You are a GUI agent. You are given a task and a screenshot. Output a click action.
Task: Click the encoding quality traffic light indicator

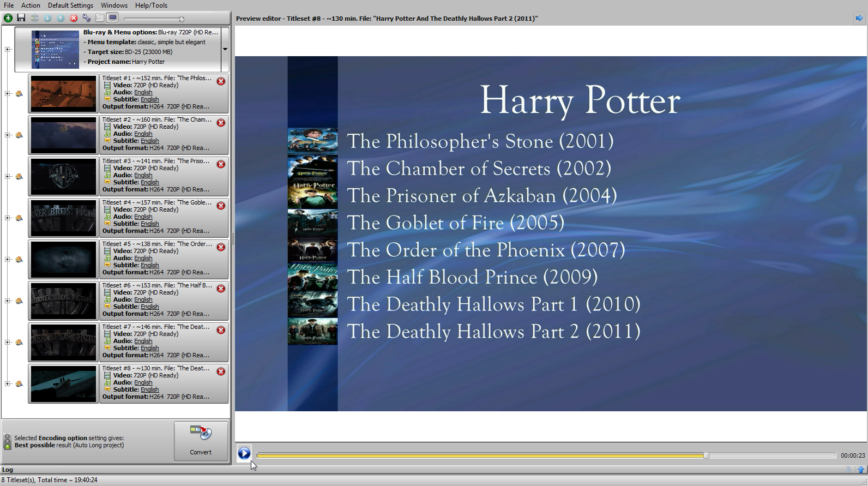8,441
